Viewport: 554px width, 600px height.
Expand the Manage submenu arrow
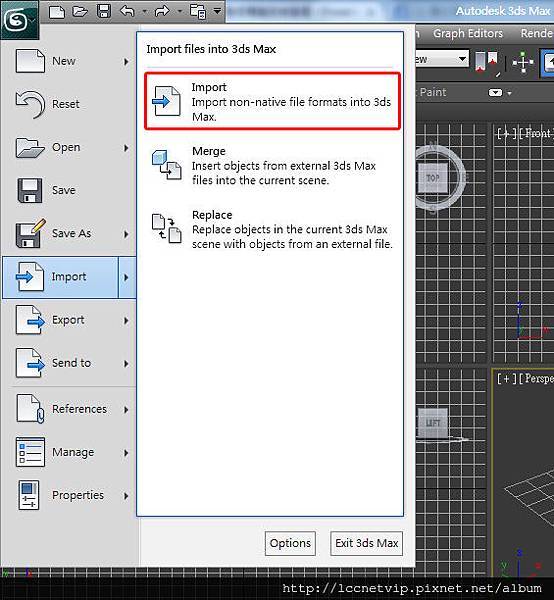click(126, 453)
